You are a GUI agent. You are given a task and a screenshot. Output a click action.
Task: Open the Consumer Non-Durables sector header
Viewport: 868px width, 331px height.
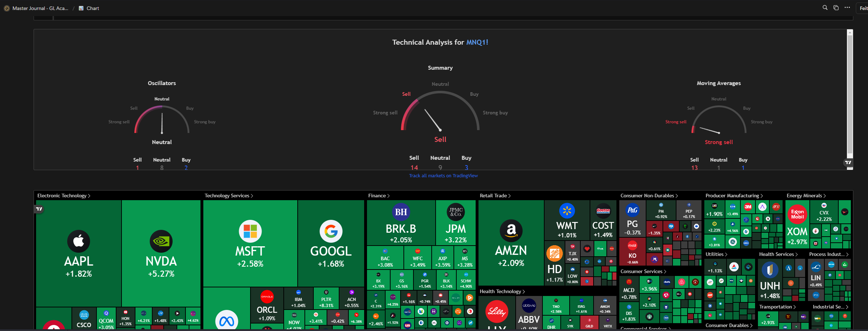coord(649,196)
